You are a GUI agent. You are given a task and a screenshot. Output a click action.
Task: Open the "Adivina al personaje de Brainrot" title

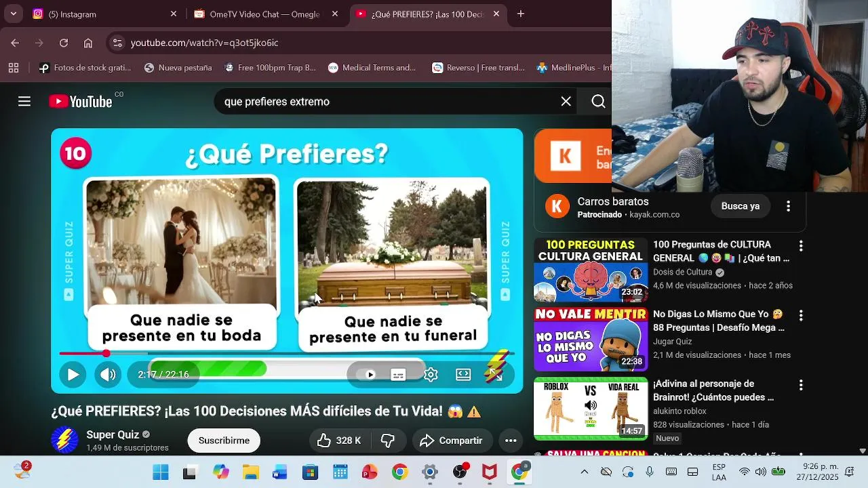pos(713,390)
